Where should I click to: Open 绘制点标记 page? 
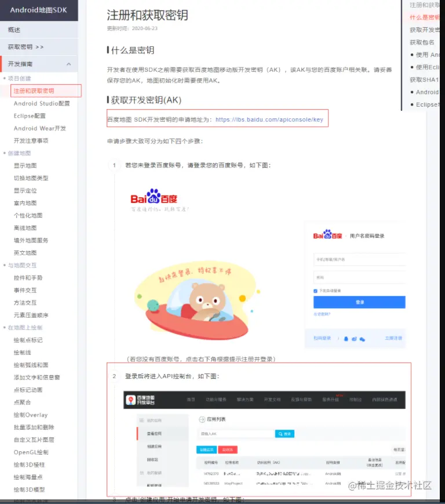pyautogui.click(x=28, y=340)
